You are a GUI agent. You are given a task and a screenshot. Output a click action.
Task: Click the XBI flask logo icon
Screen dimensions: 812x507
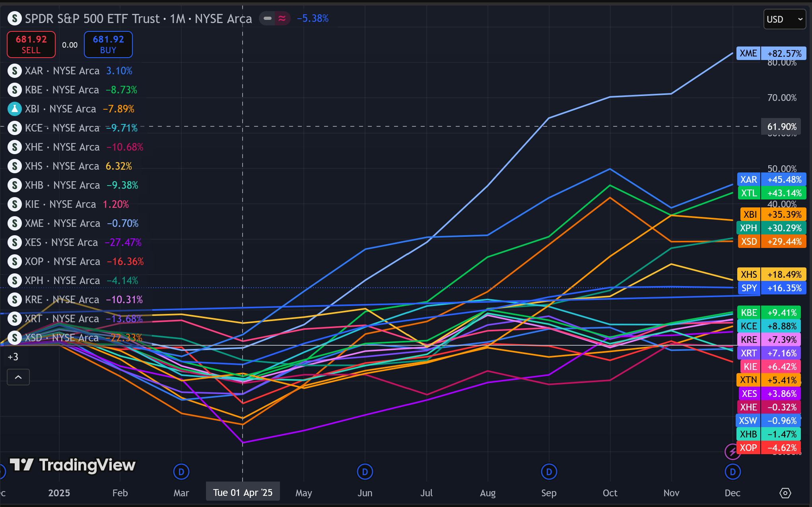[x=15, y=109]
